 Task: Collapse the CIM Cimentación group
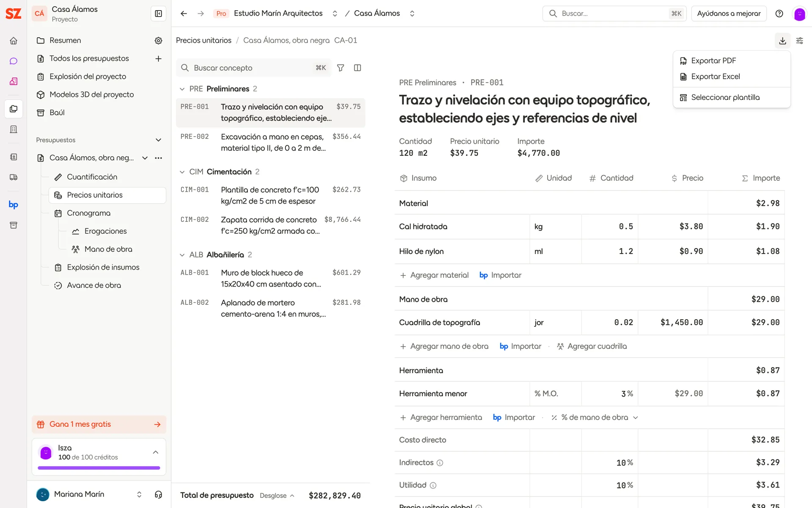(x=182, y=172)
